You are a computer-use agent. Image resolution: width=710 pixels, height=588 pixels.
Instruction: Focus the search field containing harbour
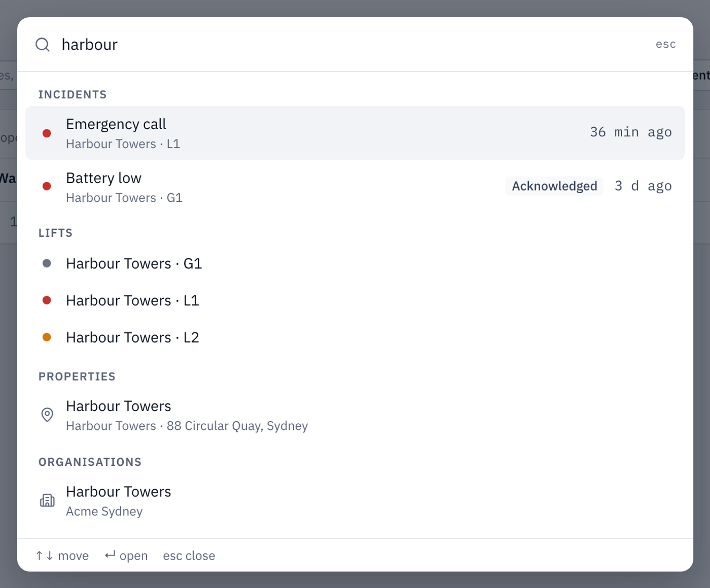[355, 45]
